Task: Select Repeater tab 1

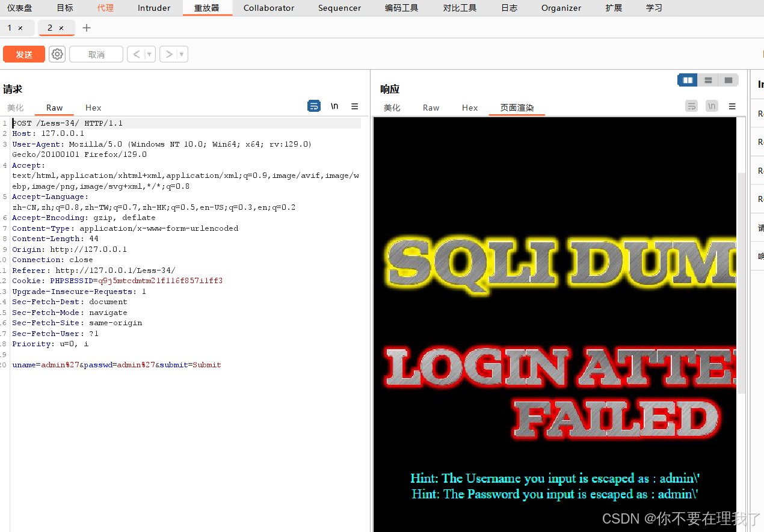Action: click(10, 28)
